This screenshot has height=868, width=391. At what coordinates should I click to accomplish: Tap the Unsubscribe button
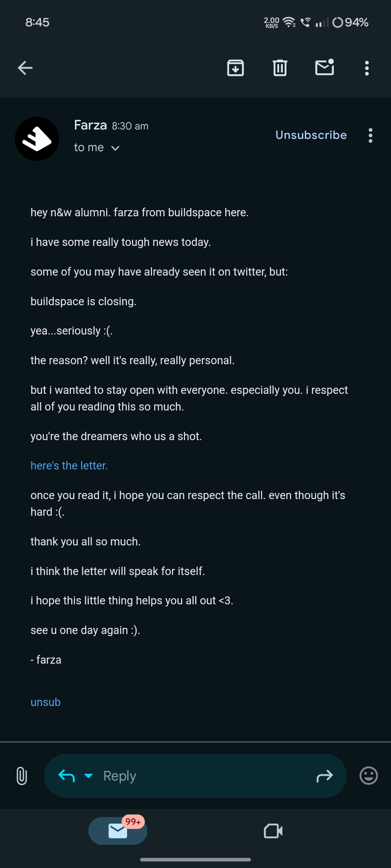(311, 135)
